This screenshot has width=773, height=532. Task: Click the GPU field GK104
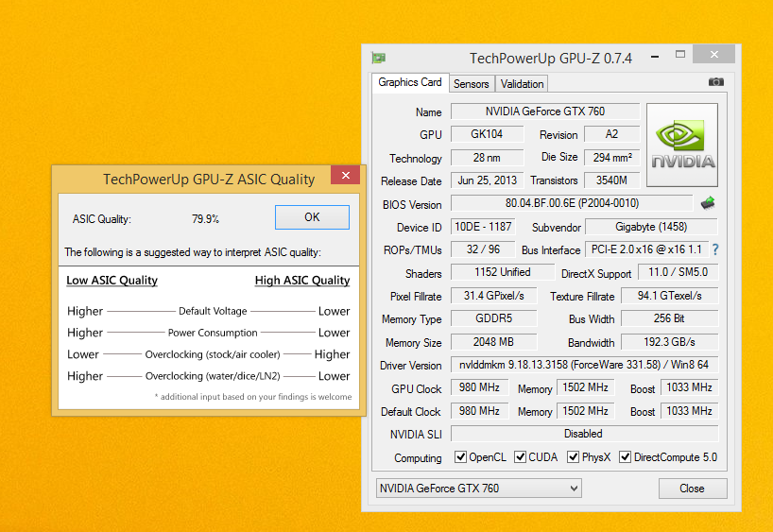click(487, 134)
